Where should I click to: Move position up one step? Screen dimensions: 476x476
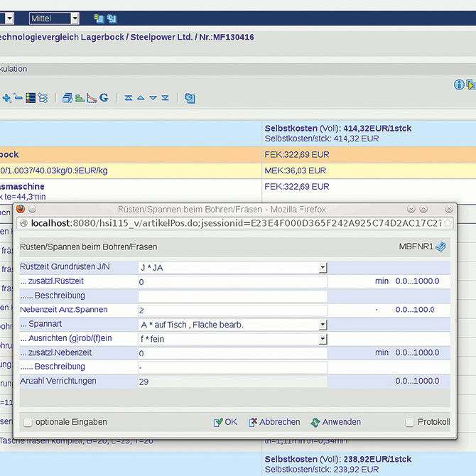tap(141, 98)
